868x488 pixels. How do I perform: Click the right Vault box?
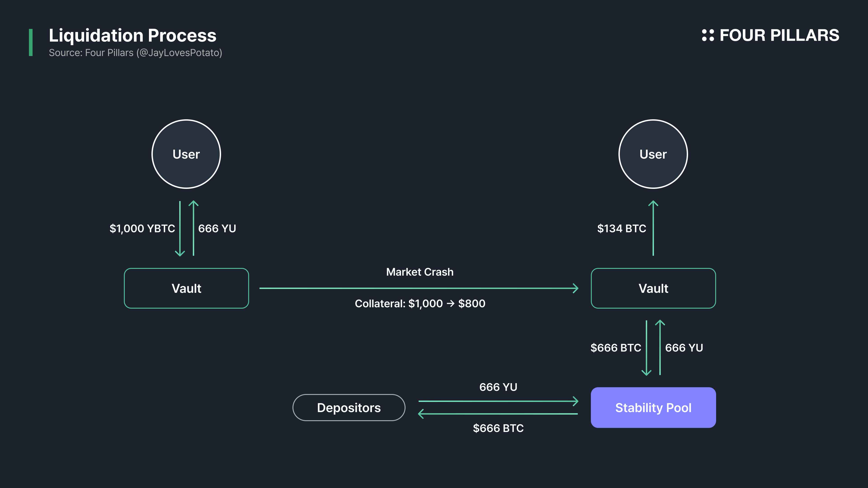(653, 288)
